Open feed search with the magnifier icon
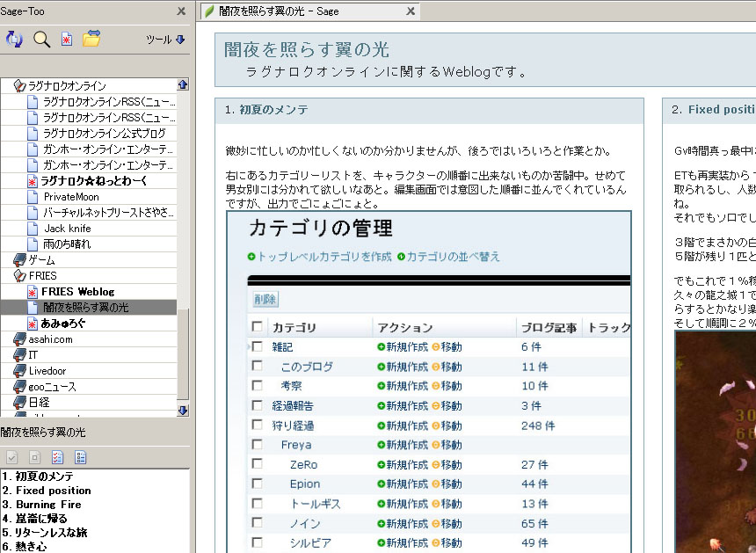This screenshot has width=756, height=553. (x=41, y=39)
